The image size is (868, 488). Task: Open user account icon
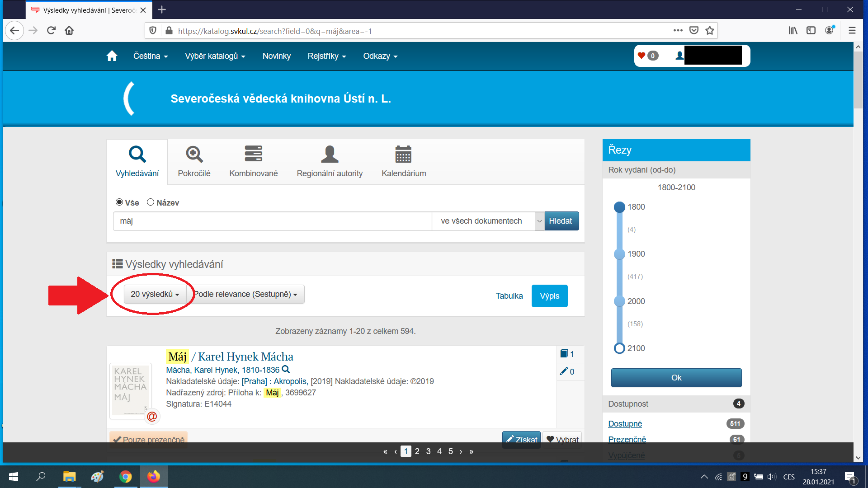[679, 56]
